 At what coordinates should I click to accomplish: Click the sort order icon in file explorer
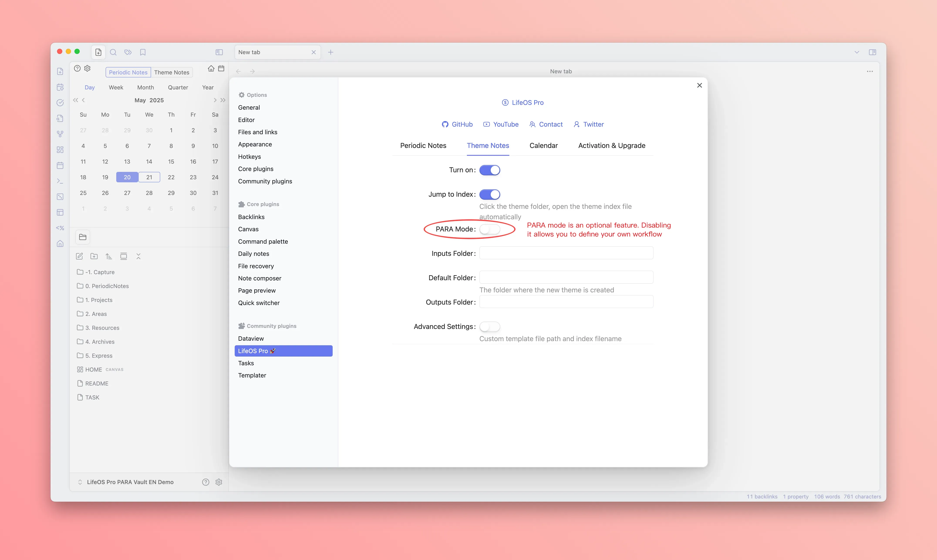[109, 256]
